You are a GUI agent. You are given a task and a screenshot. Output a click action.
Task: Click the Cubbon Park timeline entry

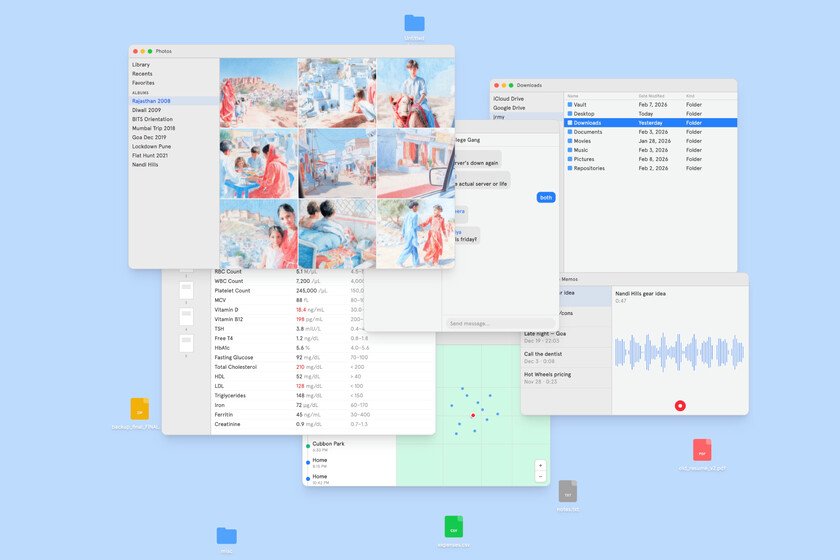[x=330, y=446]
